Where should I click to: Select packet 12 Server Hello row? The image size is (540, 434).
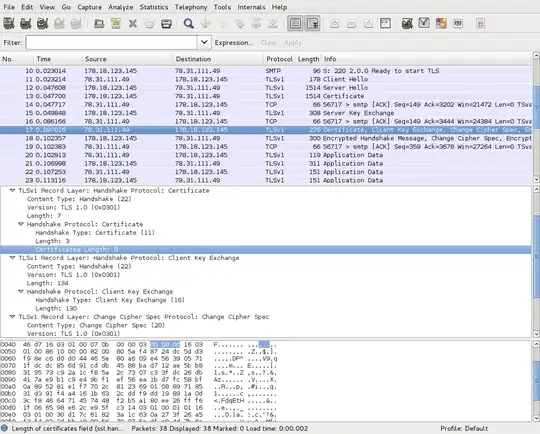pyautogui.click(x=266, y=87)
